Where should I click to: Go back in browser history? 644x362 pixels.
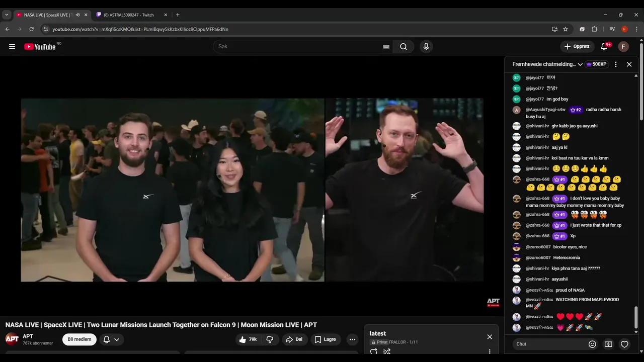tap(8, 29)
